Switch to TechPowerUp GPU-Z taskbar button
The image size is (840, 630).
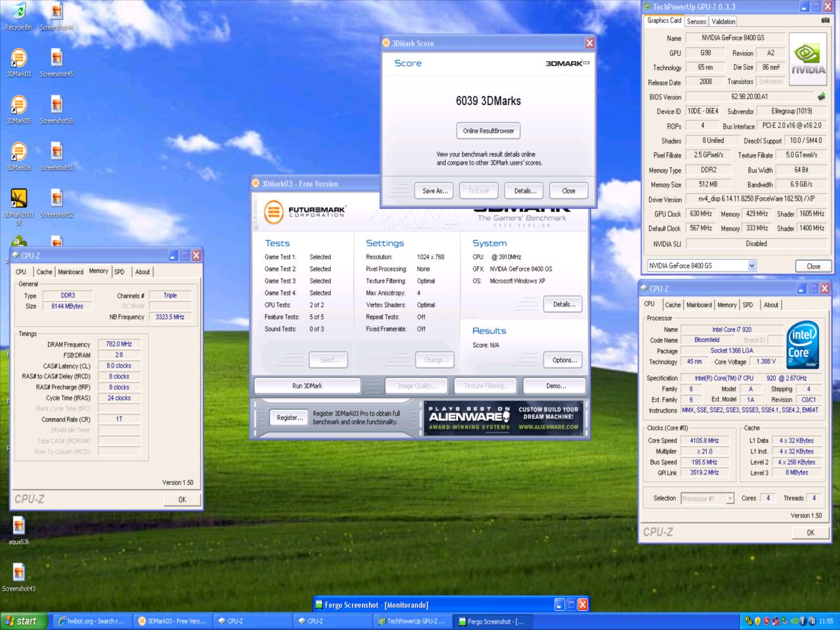pyautogui.click(x=412, y=621)
